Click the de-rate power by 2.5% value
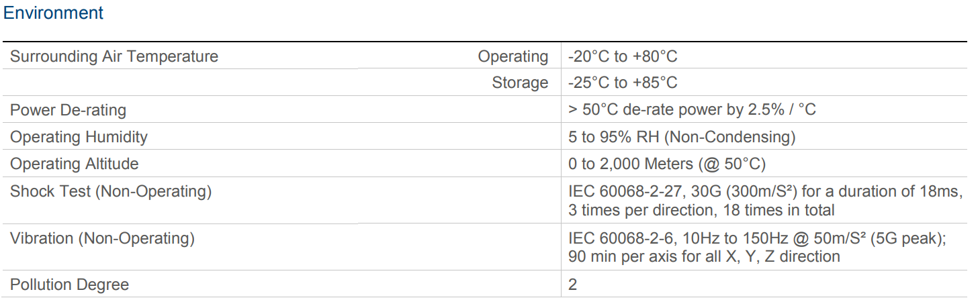The image size is (980, 300). click(x=692, y=110)
